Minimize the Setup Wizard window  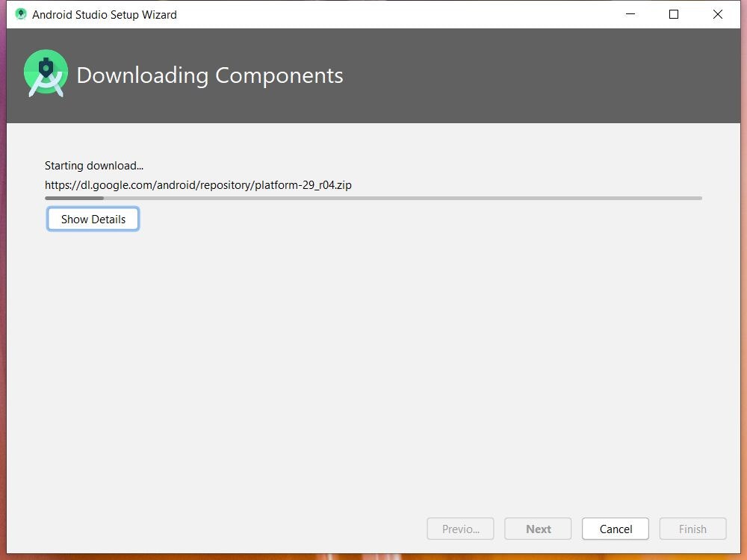pos(630,14)
